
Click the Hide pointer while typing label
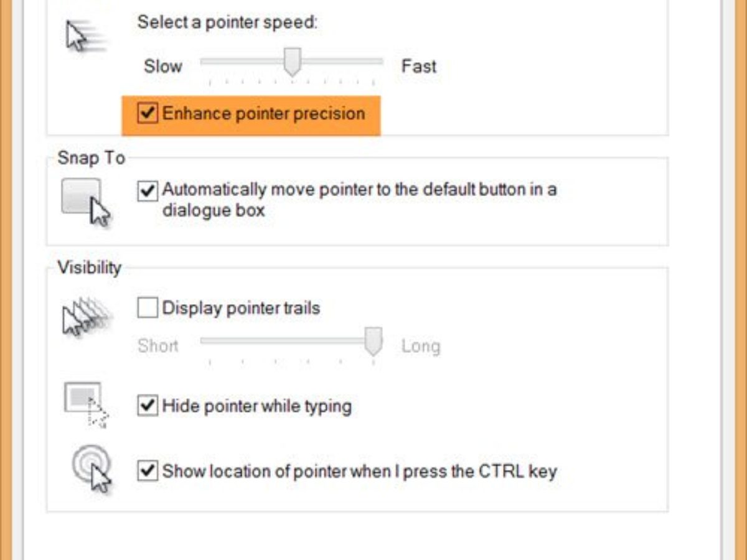click(x=256, y=406)
